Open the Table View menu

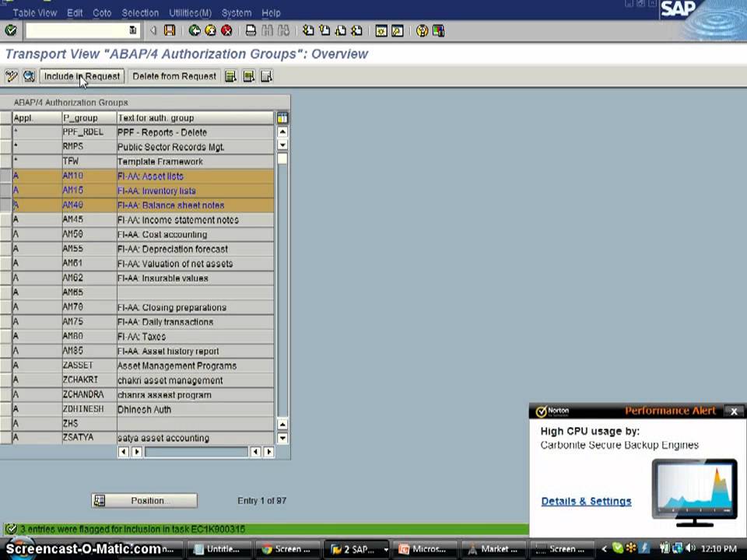(x=35, y=13)
